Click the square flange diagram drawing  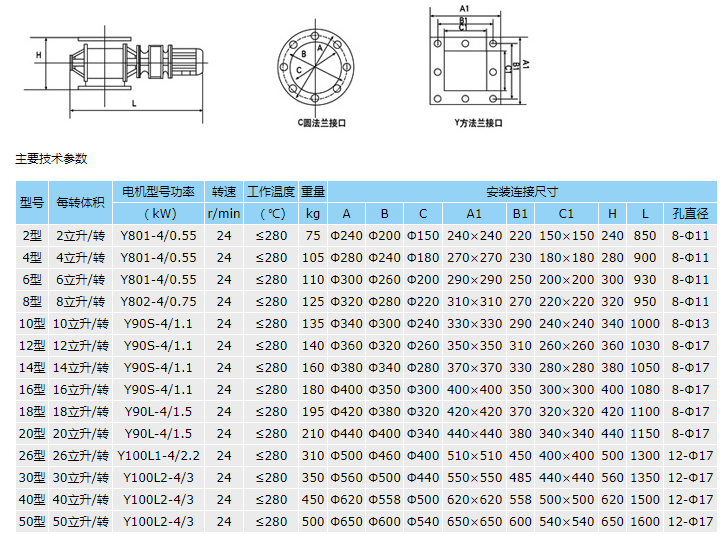click(x=479, y=56)
